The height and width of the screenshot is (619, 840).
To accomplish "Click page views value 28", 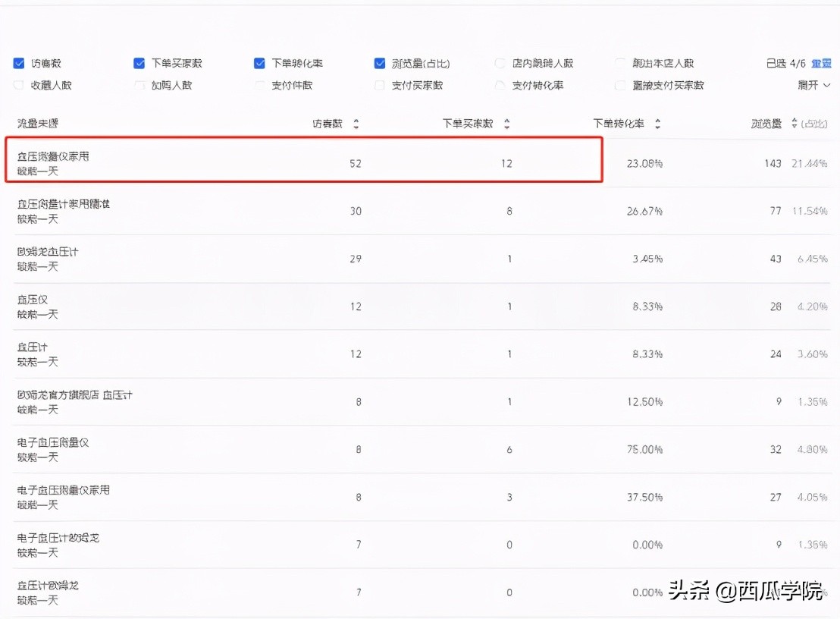I will tap(776, 306).
